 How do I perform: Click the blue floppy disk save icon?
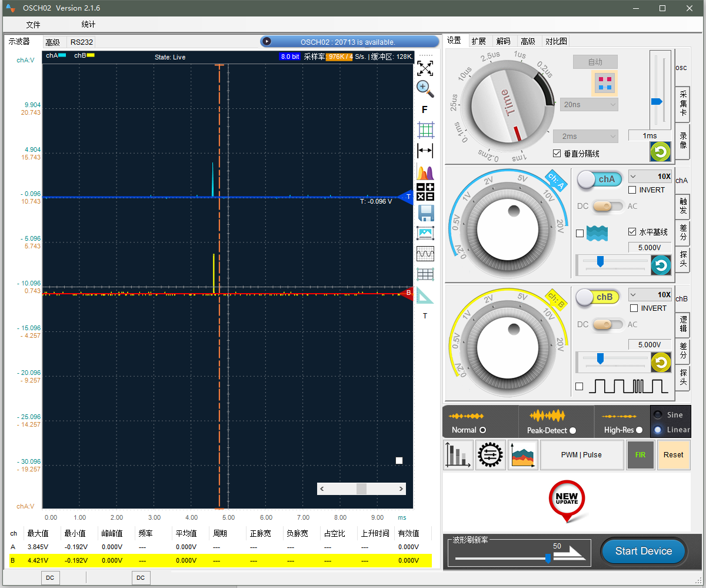425,213
